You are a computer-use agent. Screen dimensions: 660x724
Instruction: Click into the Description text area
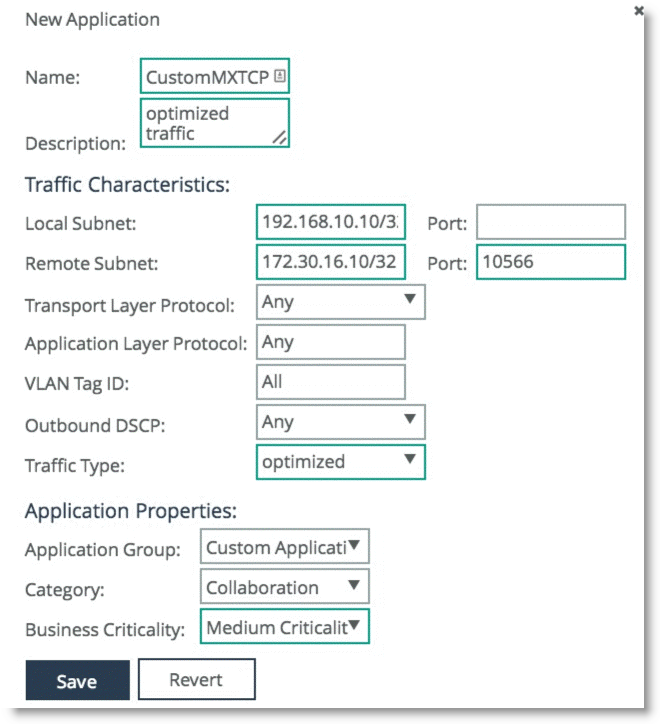point(215,123)
